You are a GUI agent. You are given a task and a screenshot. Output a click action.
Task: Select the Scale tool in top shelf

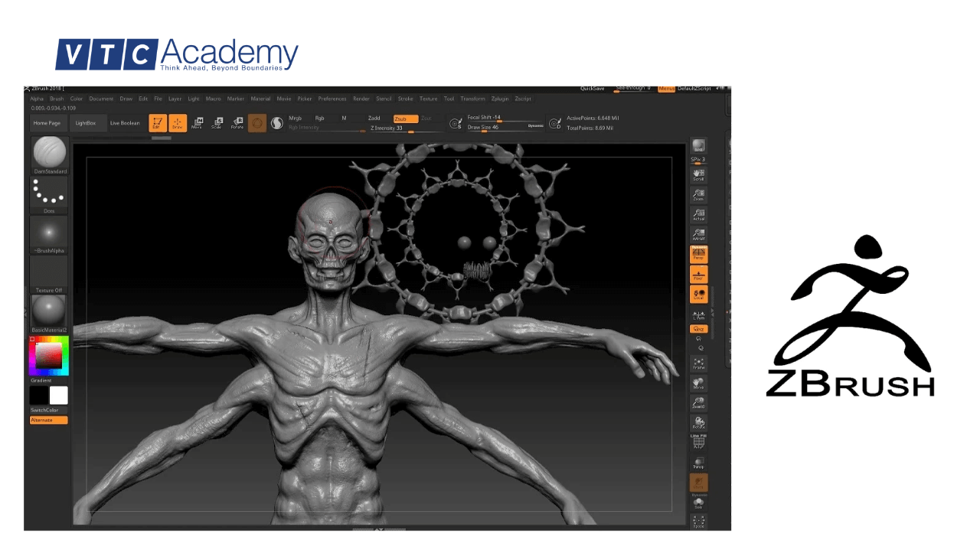pos(217,123)
